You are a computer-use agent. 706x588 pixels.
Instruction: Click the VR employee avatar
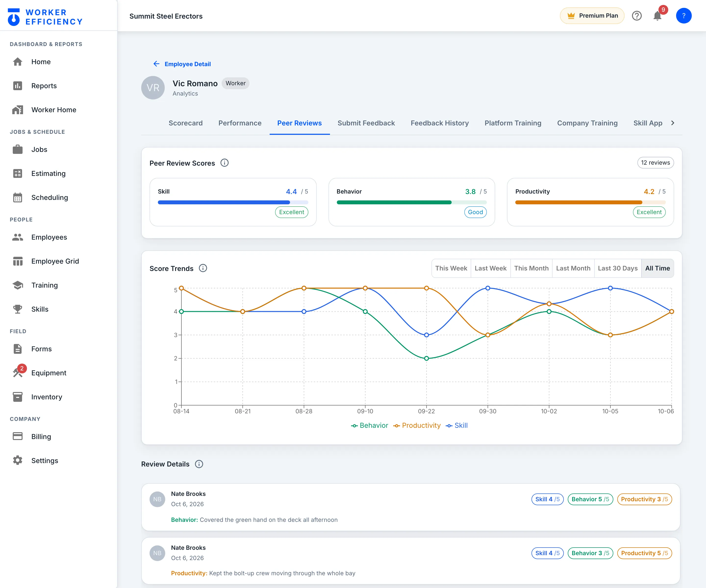tap(153, 88)
